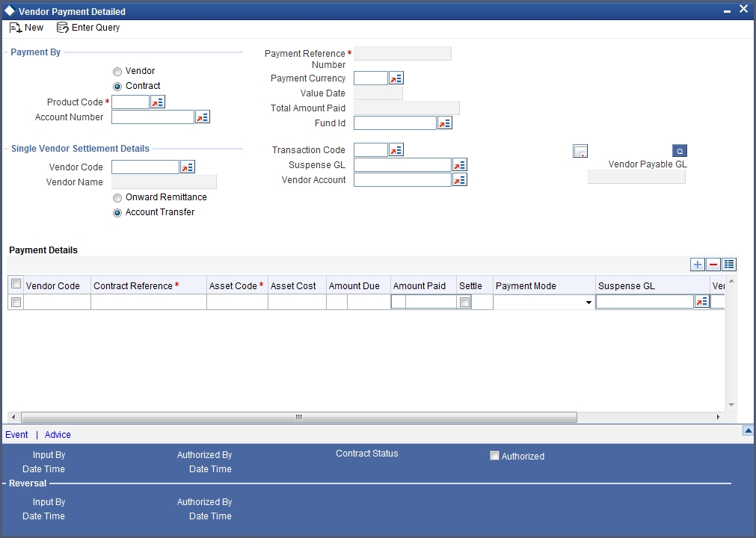Open the Product Code lookup icon
The image size is (756, 538).
point(157,102)
